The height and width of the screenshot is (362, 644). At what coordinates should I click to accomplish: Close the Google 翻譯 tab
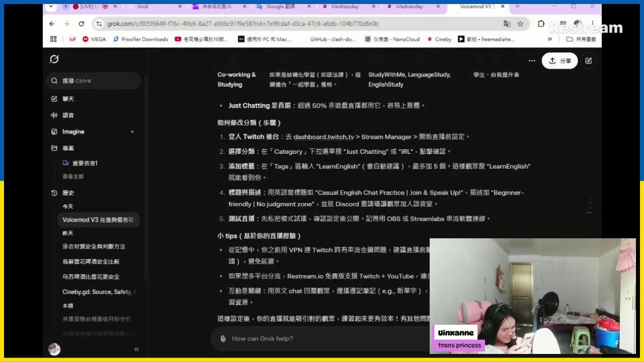pyautogui.click(x=309, y=7)
